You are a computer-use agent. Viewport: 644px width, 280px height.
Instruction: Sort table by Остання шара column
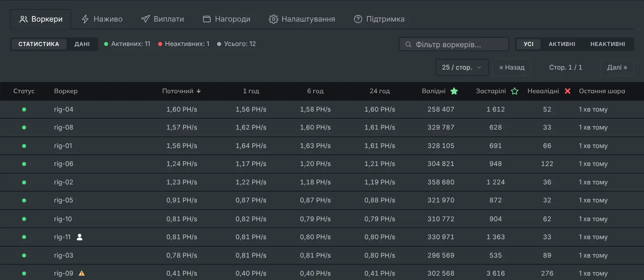click(x=602, y=91)
